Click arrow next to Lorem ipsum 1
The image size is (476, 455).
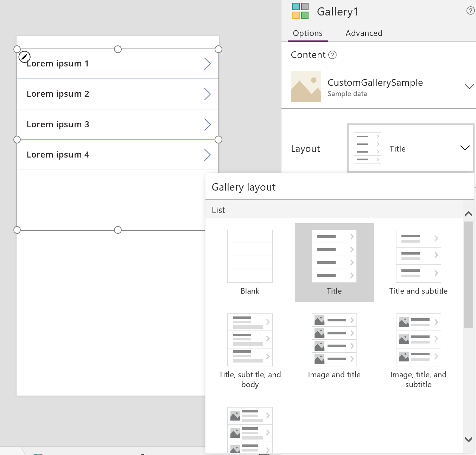click(208, 64)
